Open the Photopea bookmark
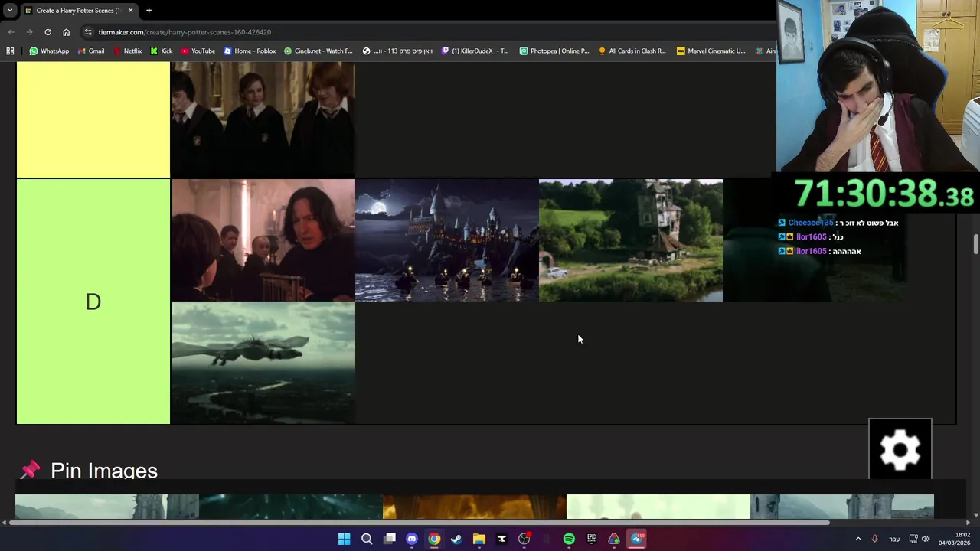Screen dimensions: 980x551 pyautogui.click(x=554, y=51)
